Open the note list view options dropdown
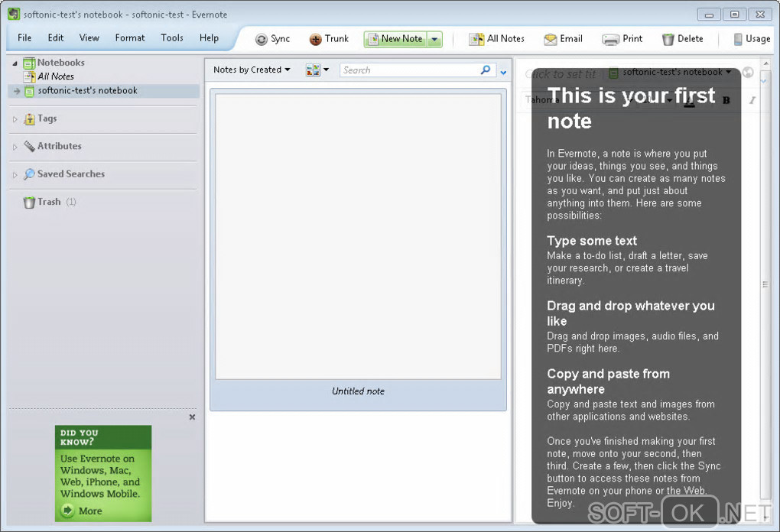This screenshot has width=780, height=532. pyautogui.click(x=317, y=70)
